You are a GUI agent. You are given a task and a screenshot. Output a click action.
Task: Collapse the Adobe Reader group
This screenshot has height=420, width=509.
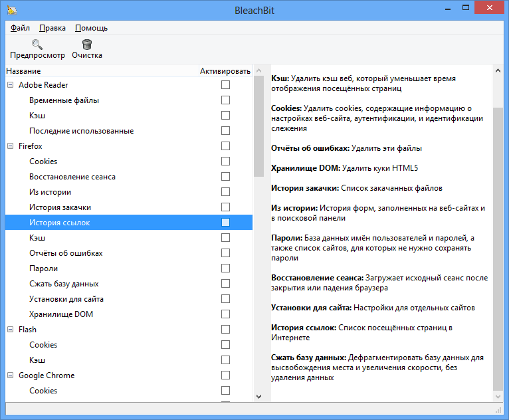coord(11,84)
